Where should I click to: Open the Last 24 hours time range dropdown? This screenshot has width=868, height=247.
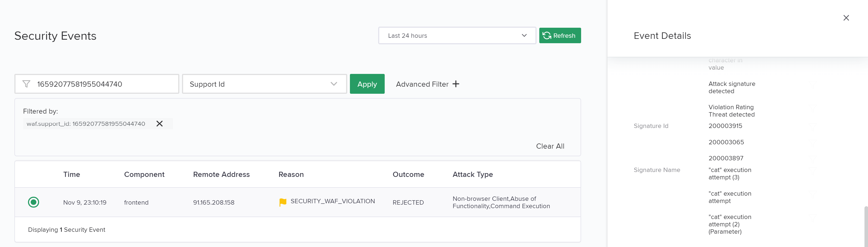[x=457, y=35]
